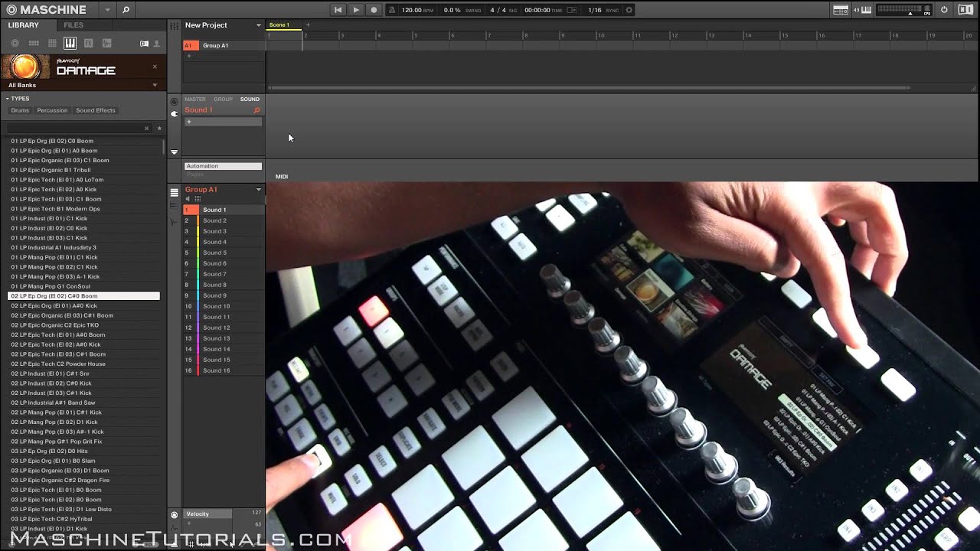Select the Projects type icon in Library
This screenshot has width=980, height=551.
[15, 44]
